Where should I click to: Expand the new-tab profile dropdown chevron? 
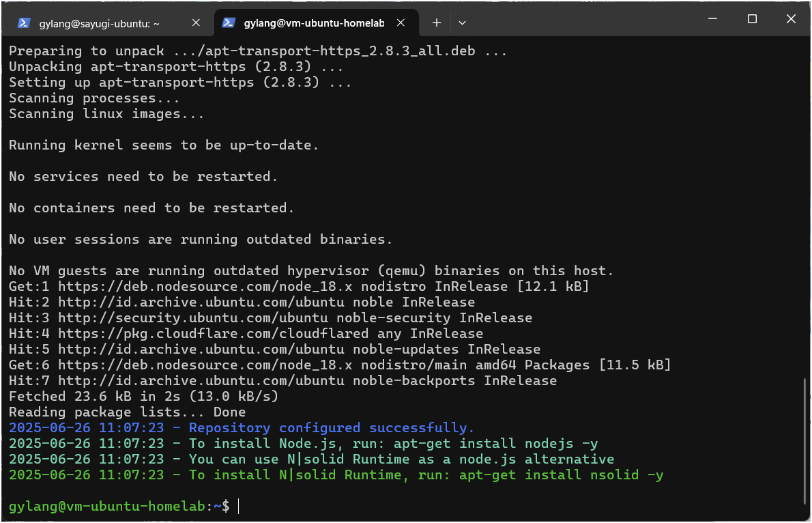[x=463, y=23]
